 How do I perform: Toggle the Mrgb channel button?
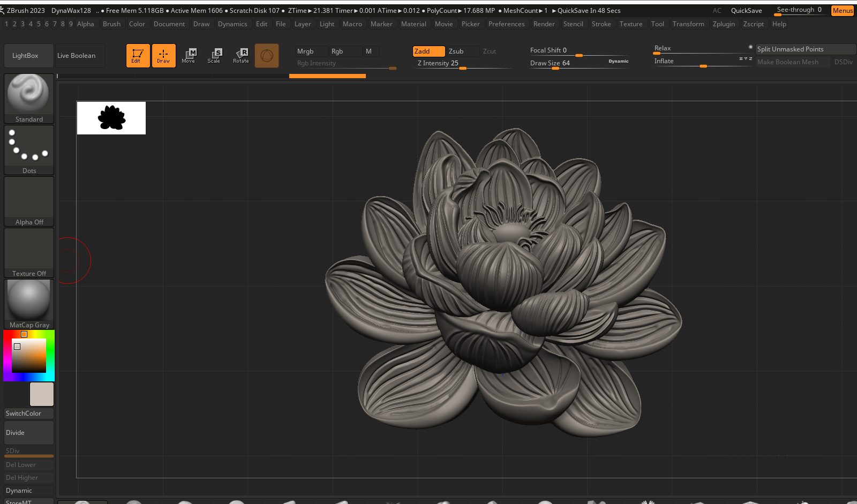point(310,51)
